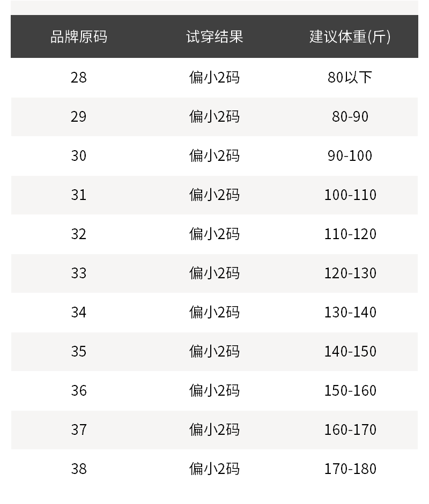This screenshot has height=504, width=429.
Task: Click 偏小2码 in the size 30 row
Action: coord(214,156)
